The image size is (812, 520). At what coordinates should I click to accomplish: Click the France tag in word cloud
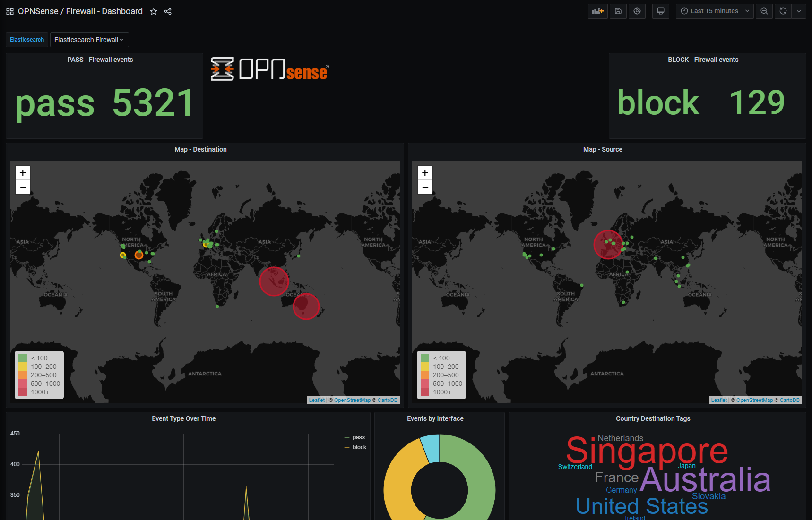[x=617, y=477]
